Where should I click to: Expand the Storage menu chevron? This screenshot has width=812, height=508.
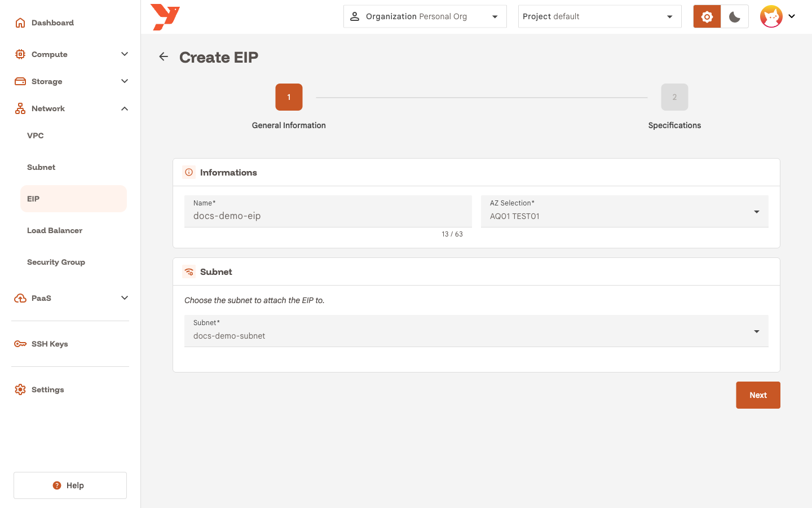coord(125,81)
